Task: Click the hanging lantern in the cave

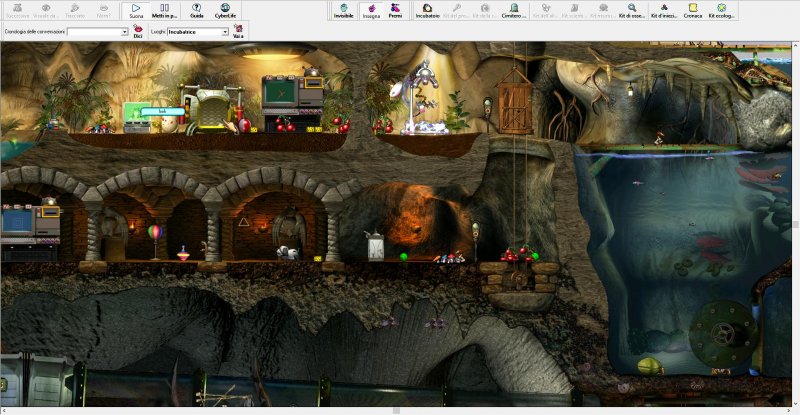Action: [x=630, y=90]
